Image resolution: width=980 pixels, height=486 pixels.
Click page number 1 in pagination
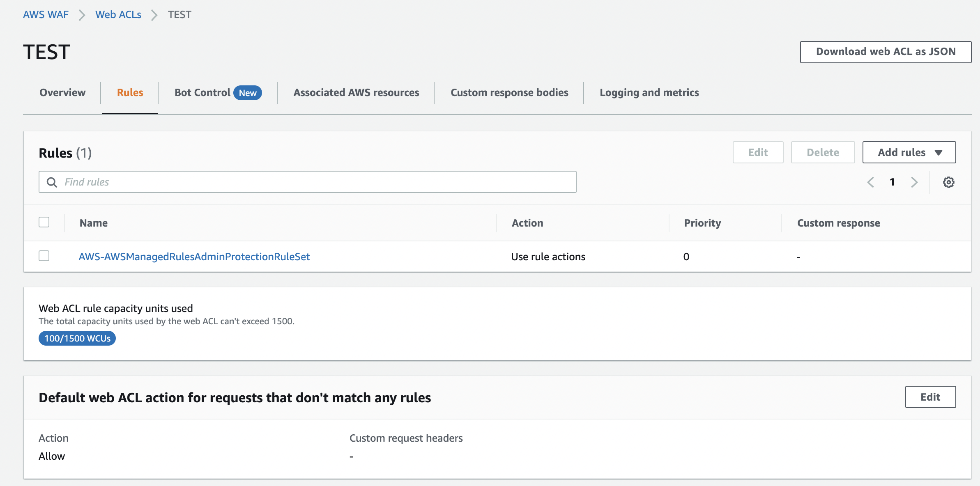click(x=892, y=182)
